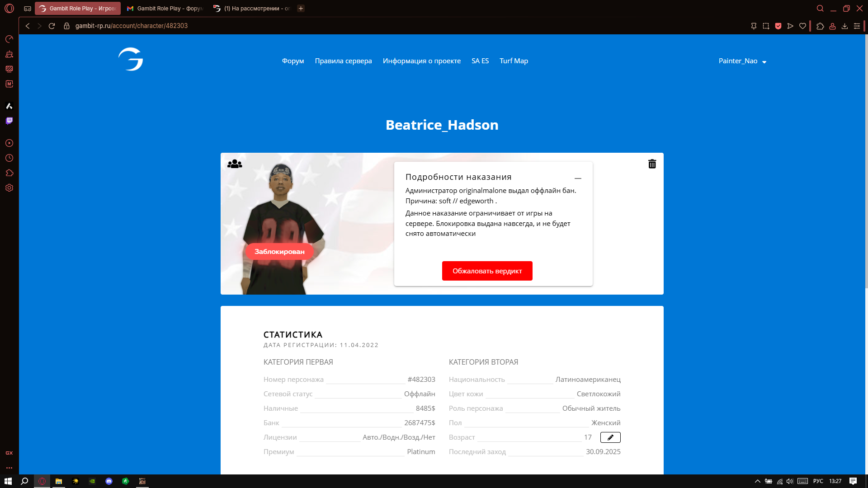Open the Turf Map link
This screenshot has width=868, height=488.
(x=514, y=61)
